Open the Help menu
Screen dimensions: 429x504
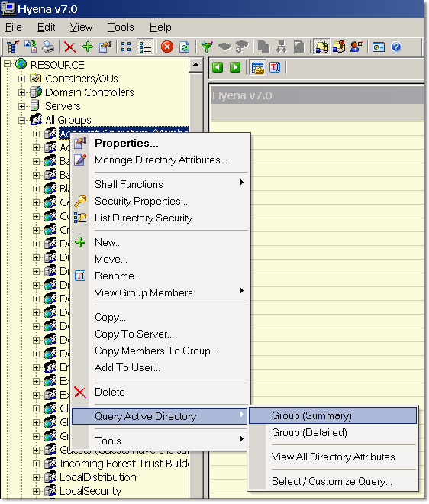[x=160, y=27]
